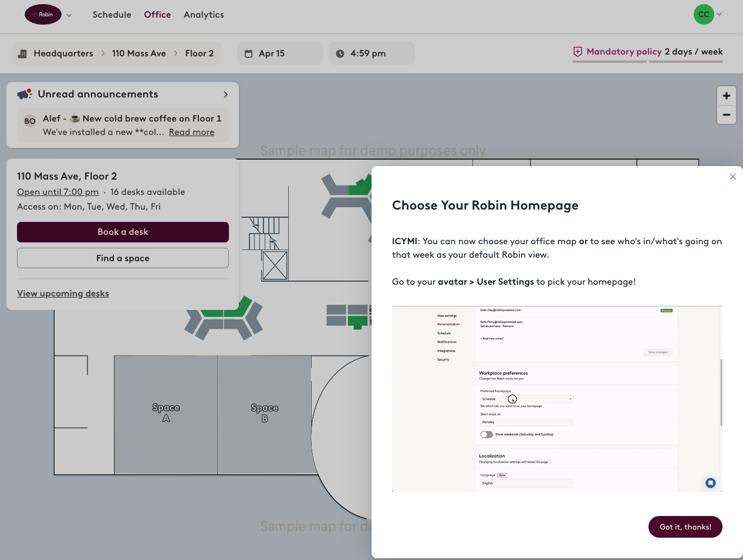Click the Mandatory policy shield icon

tap(578, 52)
